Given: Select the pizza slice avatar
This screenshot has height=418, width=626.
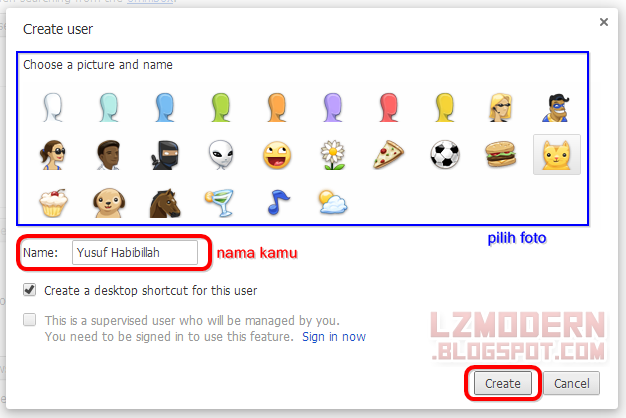Looking at the screenshot, I should point(388,155).
